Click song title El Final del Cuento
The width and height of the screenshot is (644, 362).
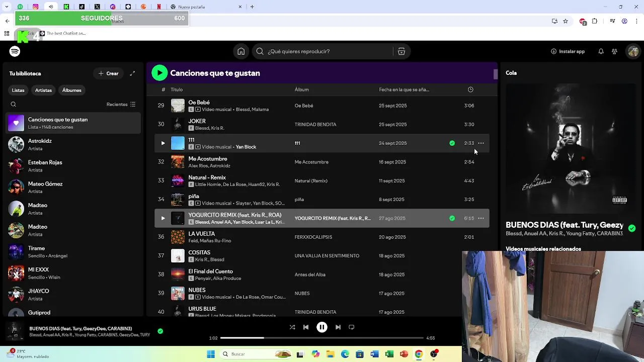[210, 271]
